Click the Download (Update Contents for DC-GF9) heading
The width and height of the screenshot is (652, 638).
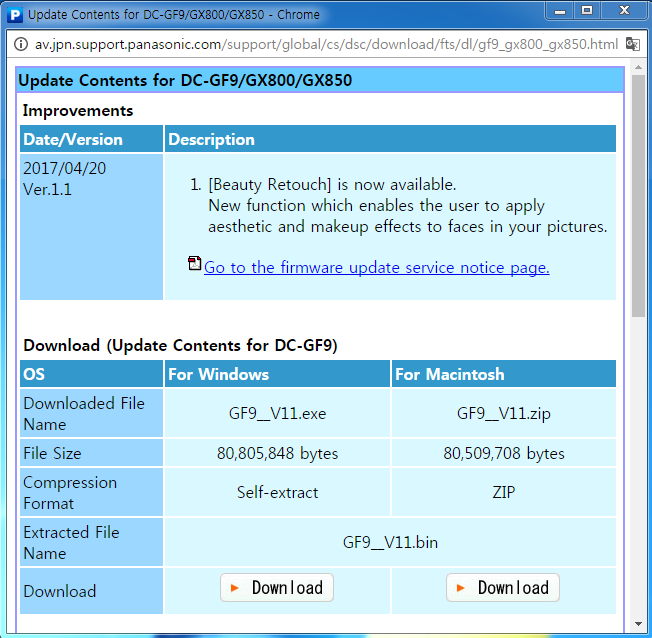pos(180,346)
